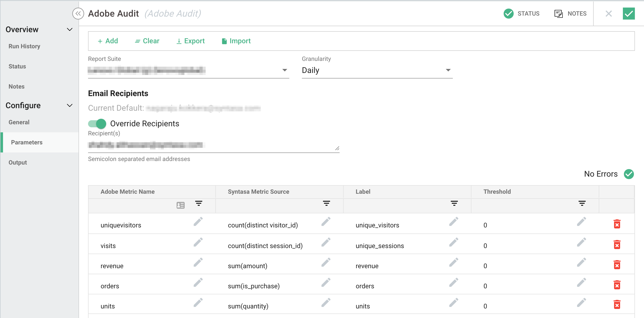Edit the visits Adobe metric name
644x318 pixels.
[x=198, y=242]
